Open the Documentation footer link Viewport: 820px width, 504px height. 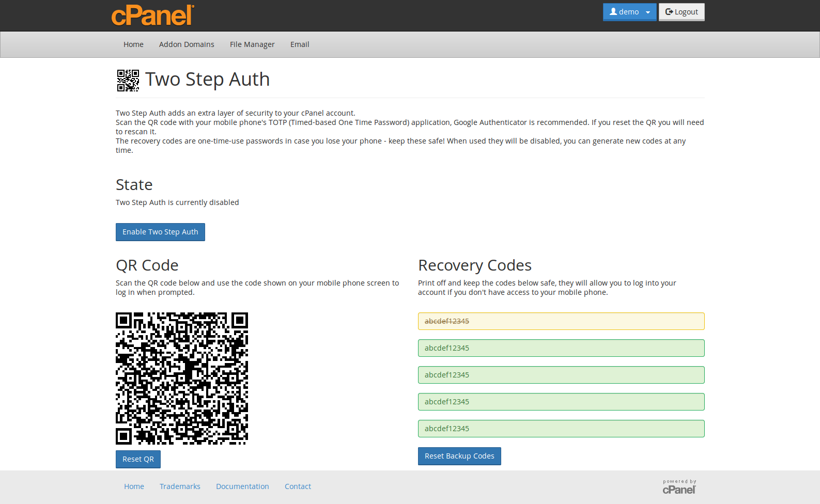(x=242, y=486)
